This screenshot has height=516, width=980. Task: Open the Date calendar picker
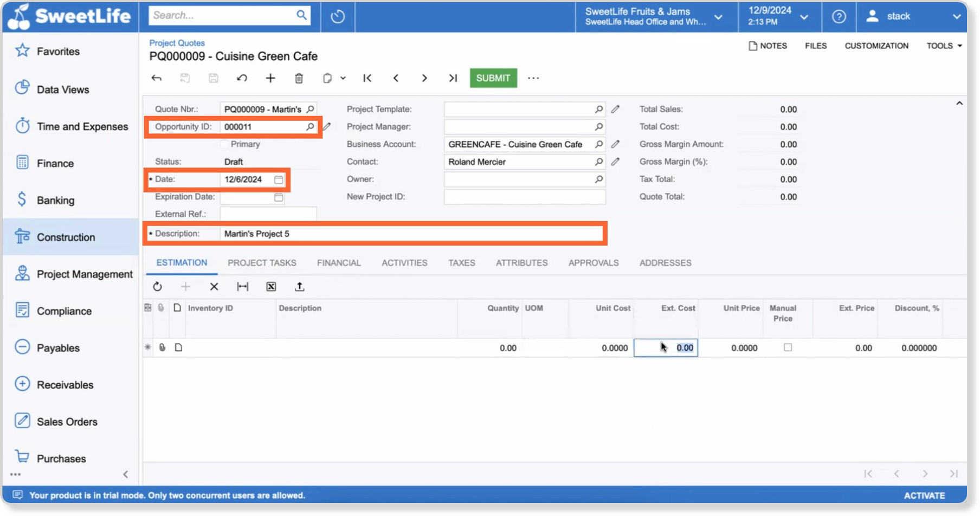pyautogui.click(x=279, y=179)
